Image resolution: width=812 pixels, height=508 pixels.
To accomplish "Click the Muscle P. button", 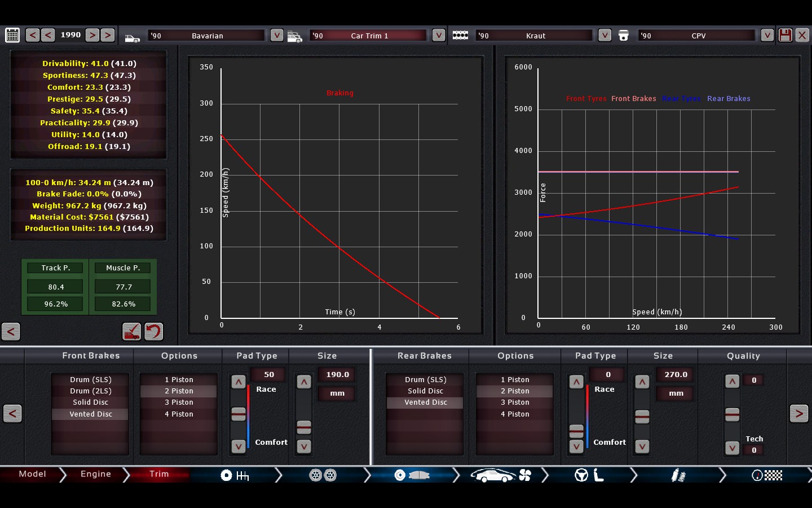I will [x=123, y=268].
